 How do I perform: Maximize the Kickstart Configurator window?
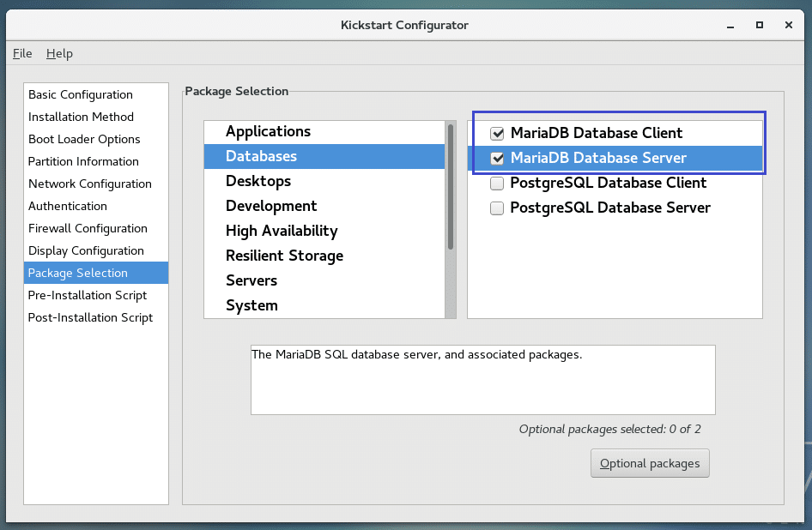pos(760,25)
